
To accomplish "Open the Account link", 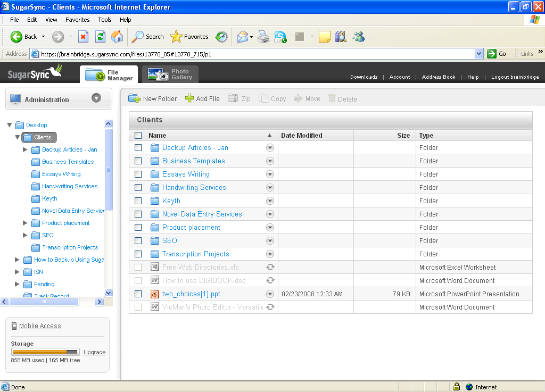I will (400, 77).
